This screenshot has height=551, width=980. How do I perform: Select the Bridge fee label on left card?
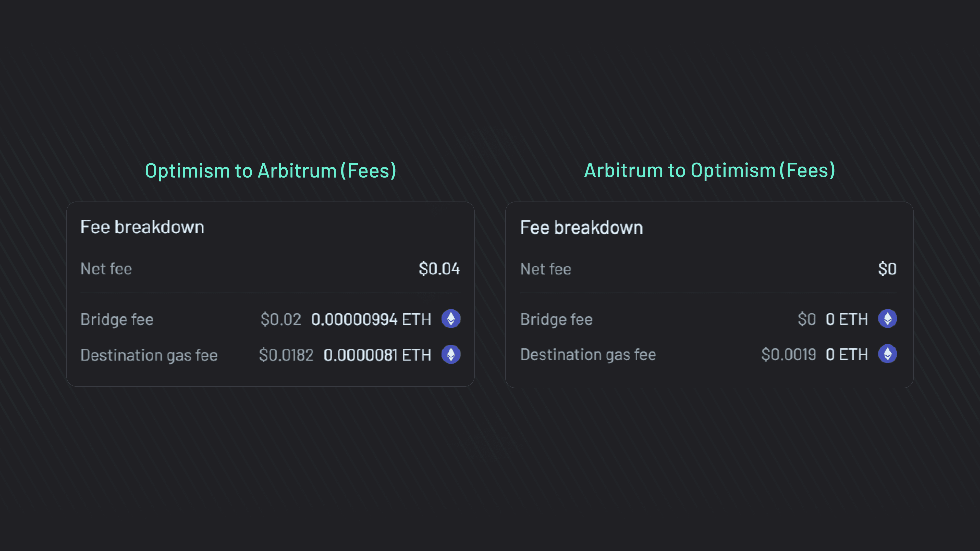pos(117,319)
